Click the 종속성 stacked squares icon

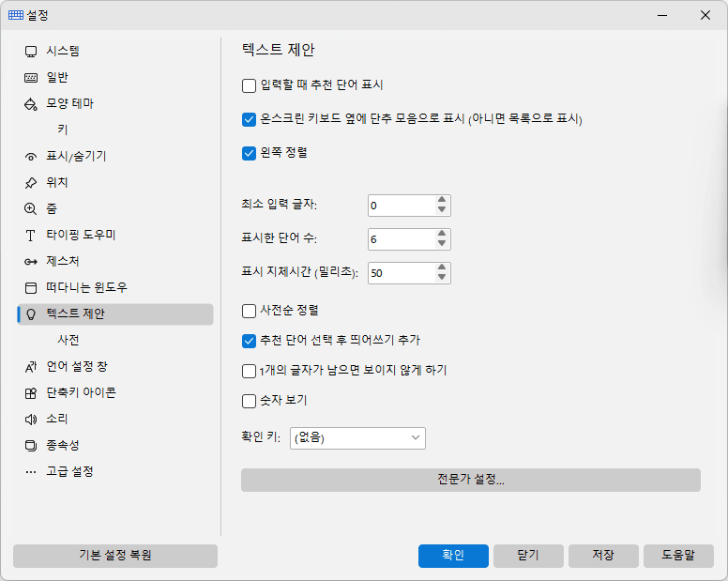31,446
